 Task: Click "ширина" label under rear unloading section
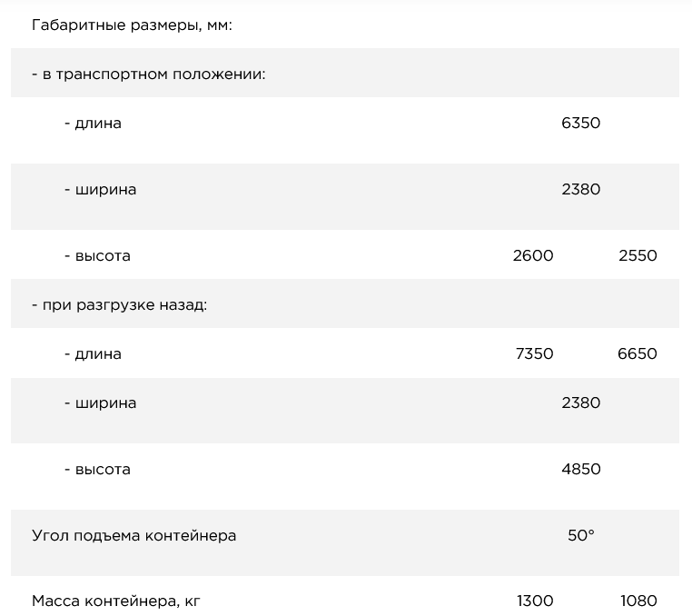click(x=100, y=402)
